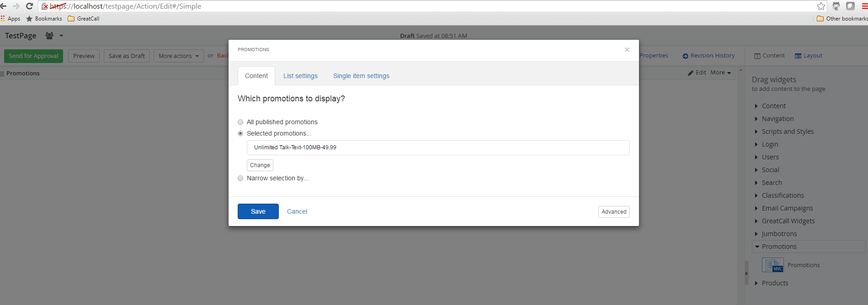This screenshot has height=305, width=868.
Task: Click the Content panel icon
Action: (757, 56)
